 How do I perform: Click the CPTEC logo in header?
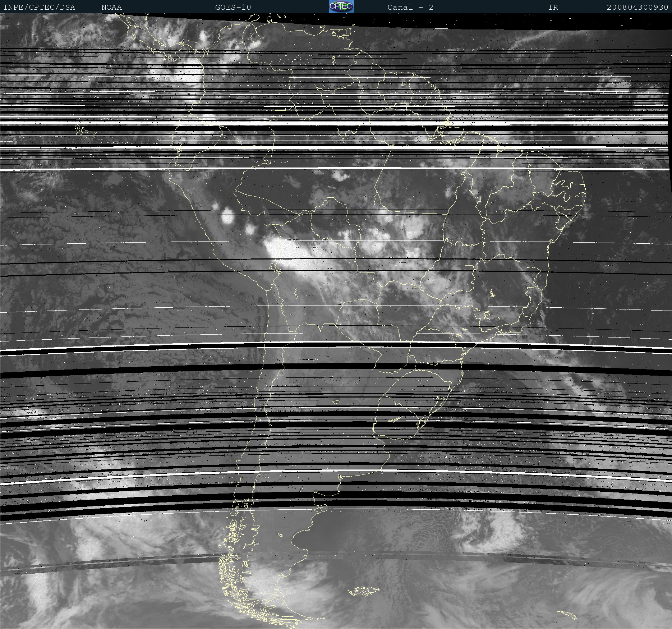click(341, 6)
